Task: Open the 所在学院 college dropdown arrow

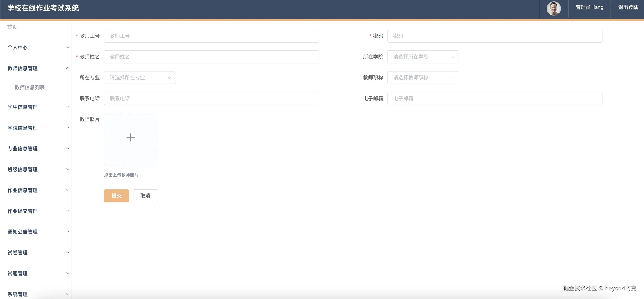Action: coord(453,57)
